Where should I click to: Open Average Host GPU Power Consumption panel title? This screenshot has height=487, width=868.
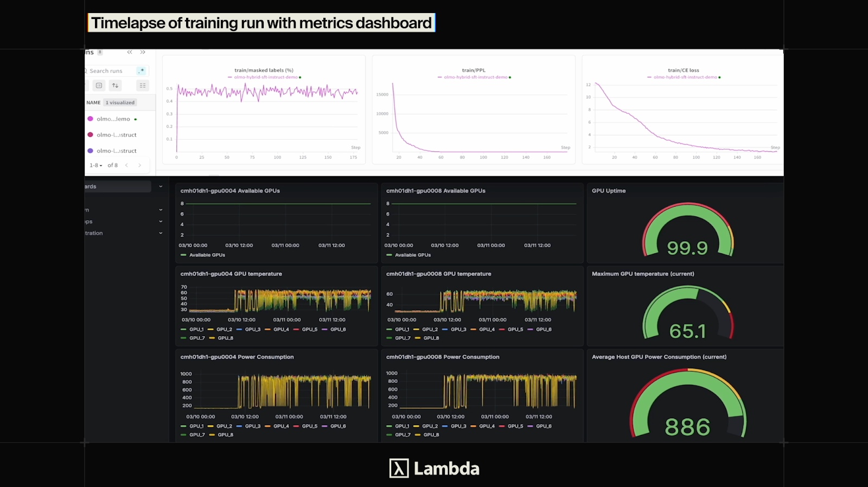pos(659,357)
